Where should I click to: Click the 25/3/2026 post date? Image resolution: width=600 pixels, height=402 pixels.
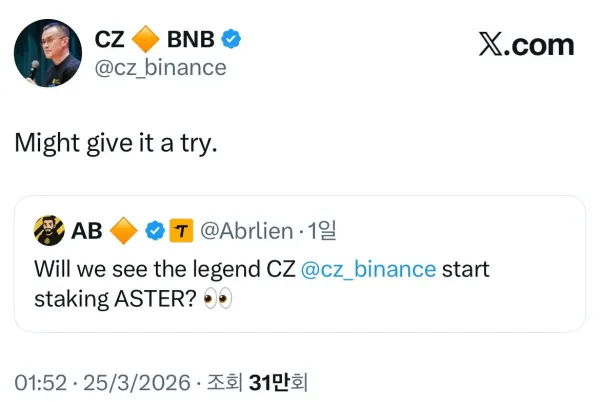point(135,381)
